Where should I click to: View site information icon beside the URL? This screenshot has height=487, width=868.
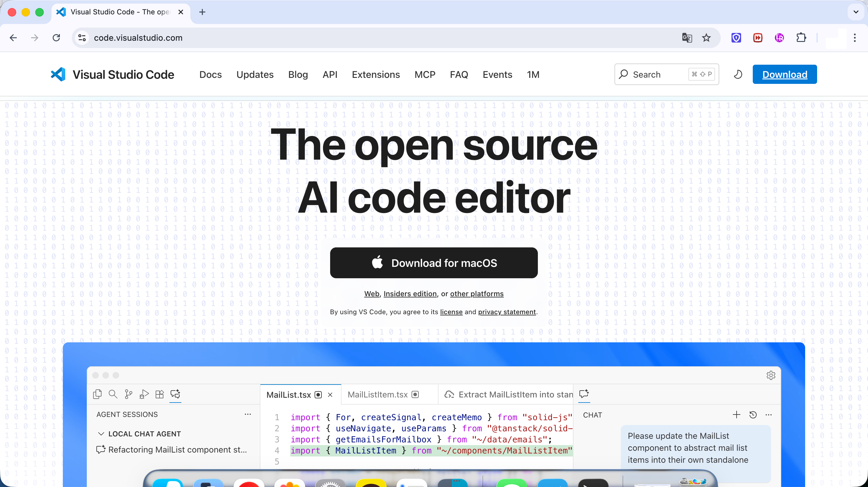click(x=82, y=38)
